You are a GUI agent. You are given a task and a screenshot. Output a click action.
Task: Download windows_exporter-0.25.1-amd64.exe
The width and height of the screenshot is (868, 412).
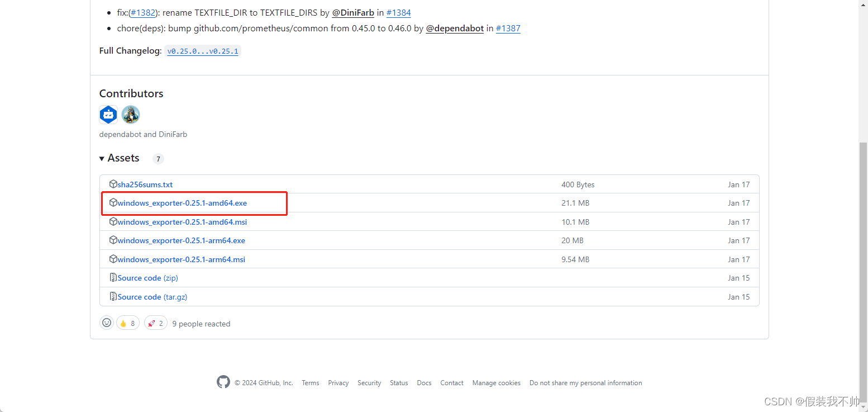point(182,203)
